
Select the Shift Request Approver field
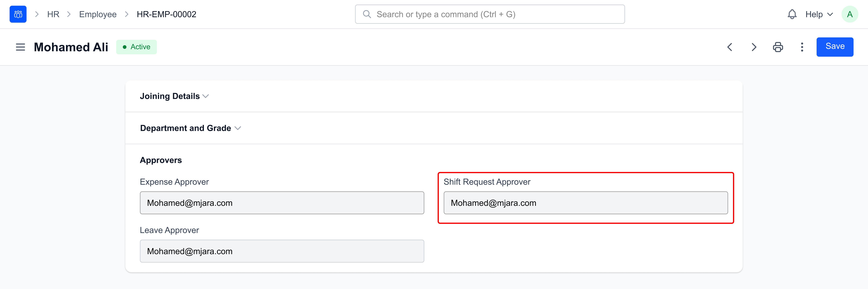[x=586, y=203]
